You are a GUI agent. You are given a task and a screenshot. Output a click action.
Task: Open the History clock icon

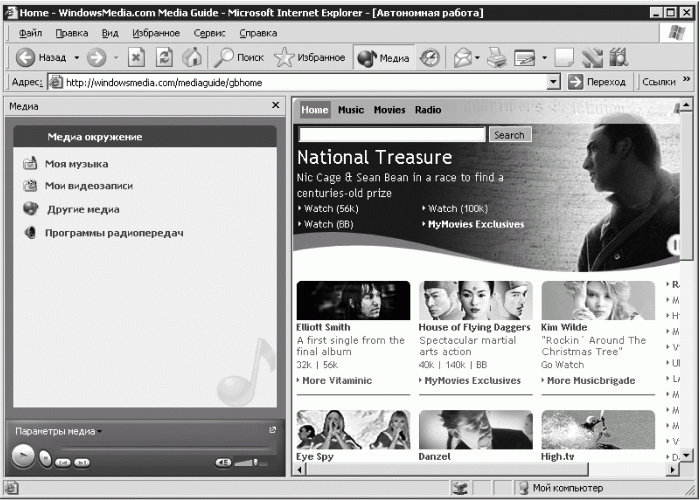[x=430, y=58]
